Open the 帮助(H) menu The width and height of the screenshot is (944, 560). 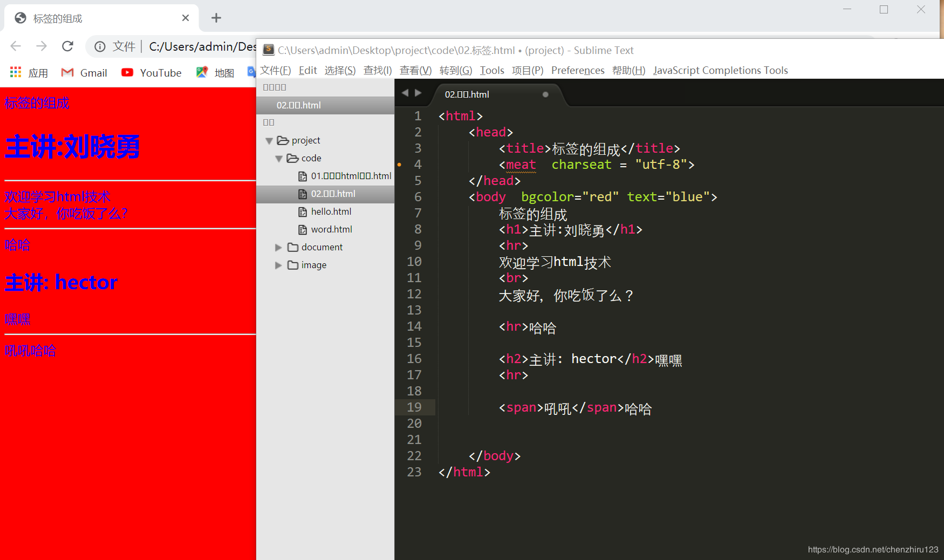pos(628,71)
